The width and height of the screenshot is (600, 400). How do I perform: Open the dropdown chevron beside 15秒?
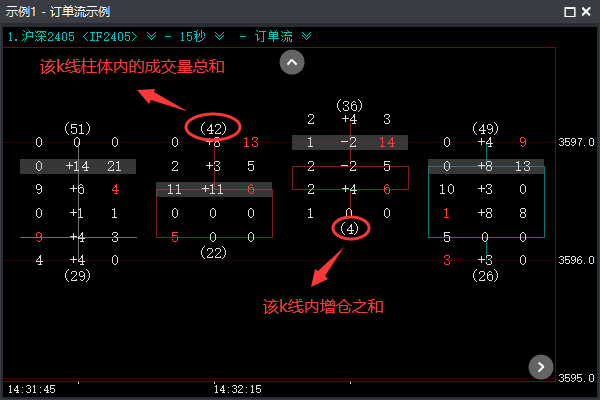pyautogui.click(x=218, y=36)
